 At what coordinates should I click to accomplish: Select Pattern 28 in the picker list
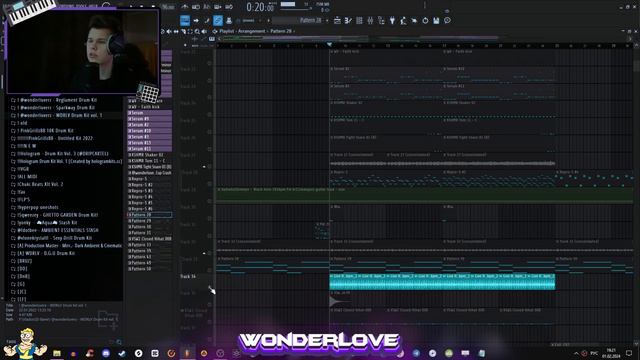tap(150, 215)
